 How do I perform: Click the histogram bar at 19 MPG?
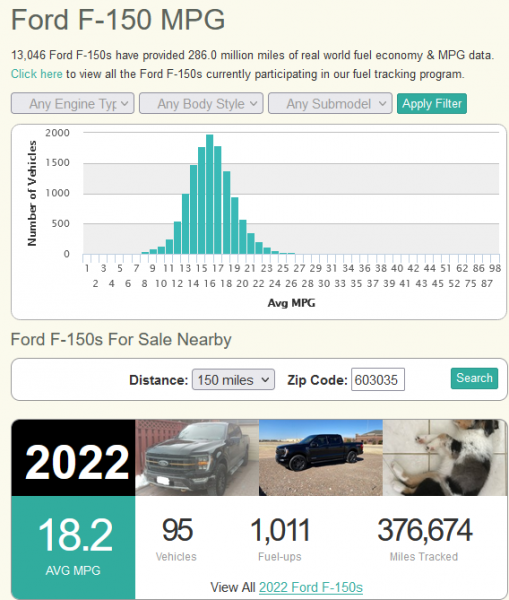[x=235, y=226]
